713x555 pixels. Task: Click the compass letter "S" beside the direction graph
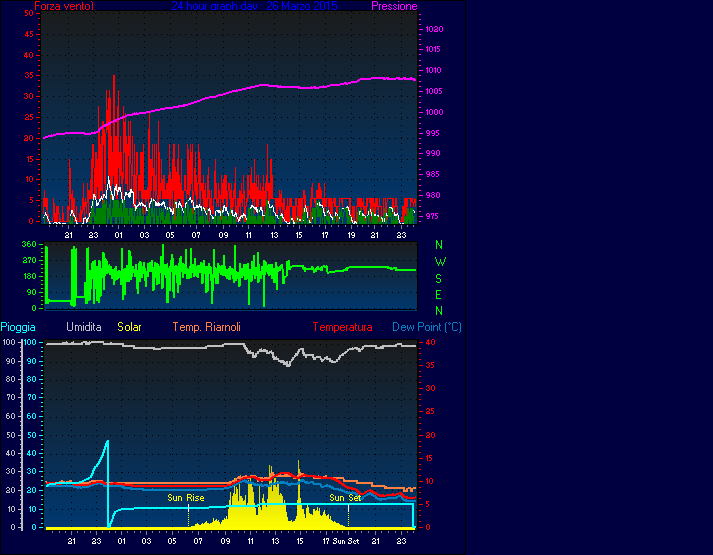(x=438, y=279)
